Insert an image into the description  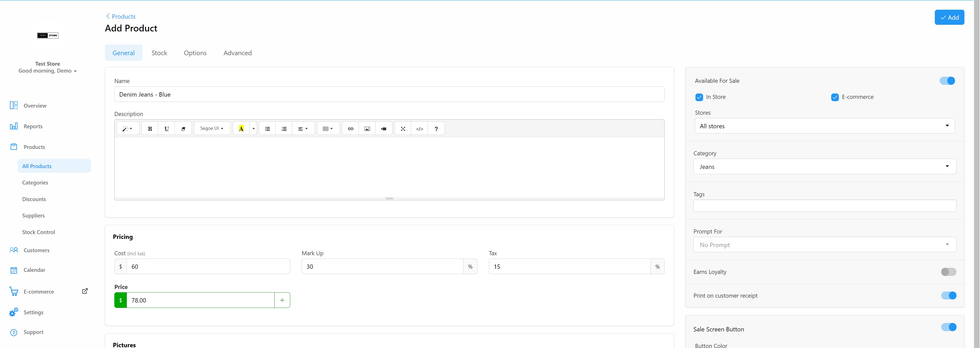pyautogui.click(x=367, y=128)
